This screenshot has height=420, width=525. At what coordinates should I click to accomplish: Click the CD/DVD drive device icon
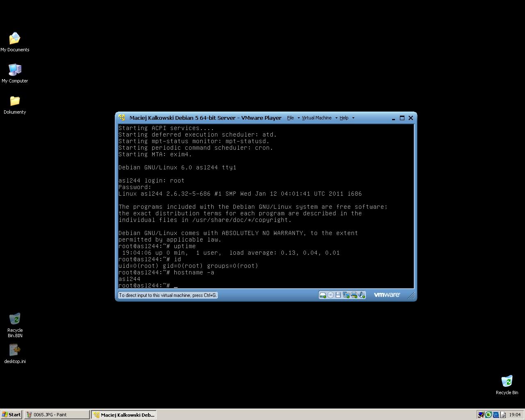[x=331, y=295]
